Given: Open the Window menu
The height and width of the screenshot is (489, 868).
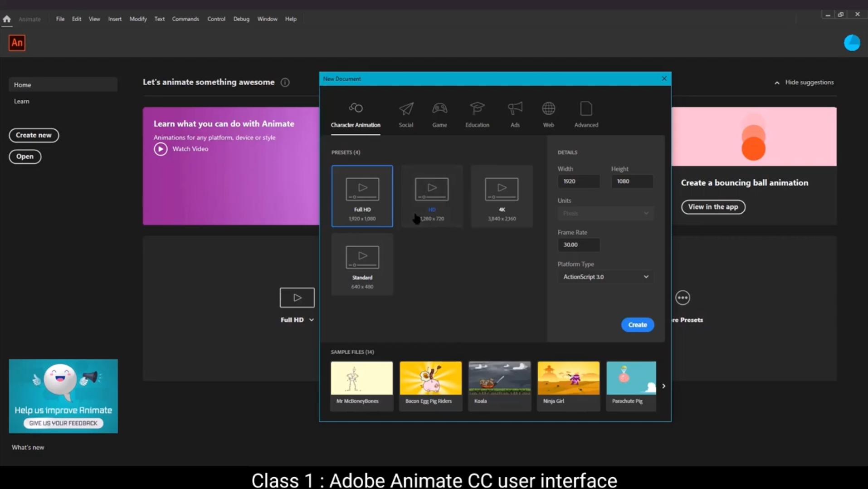Looking at the screenshot, I should click(267, 19).
